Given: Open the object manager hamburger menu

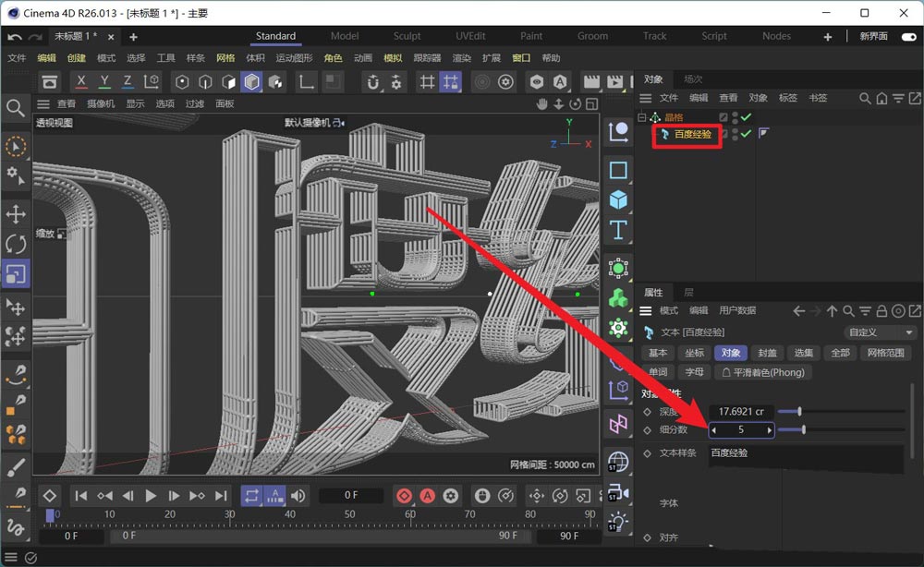Looking at the screenshot, I should 646,98.
